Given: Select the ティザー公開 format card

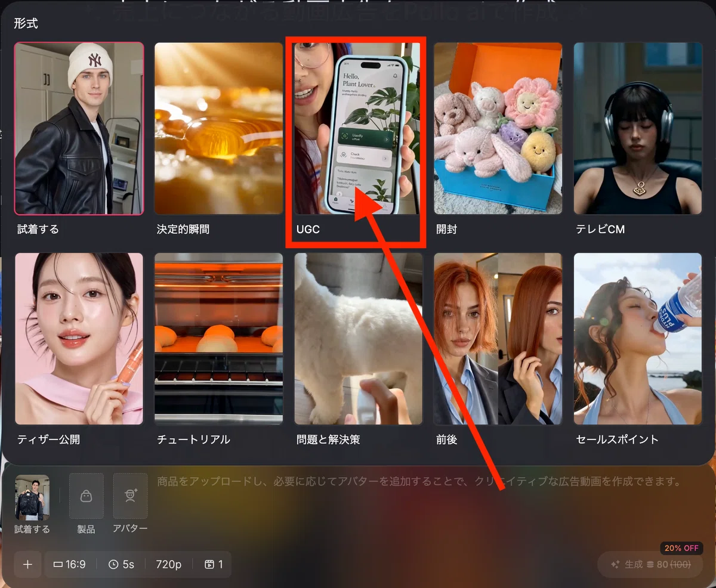Looking at the screenshot, I should pos(79,339).
